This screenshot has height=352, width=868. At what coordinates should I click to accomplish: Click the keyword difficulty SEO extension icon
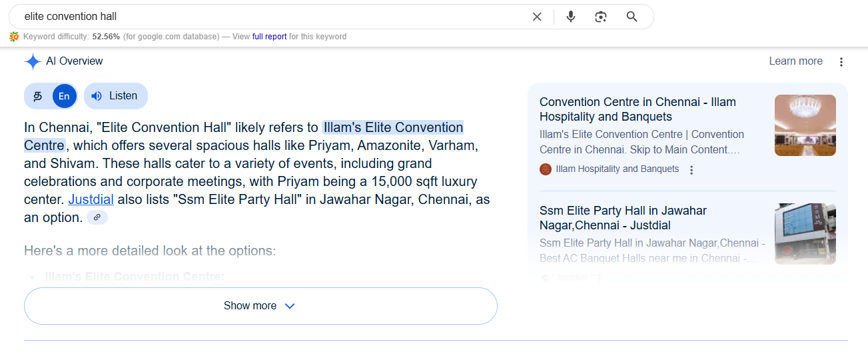pos(15,37)
